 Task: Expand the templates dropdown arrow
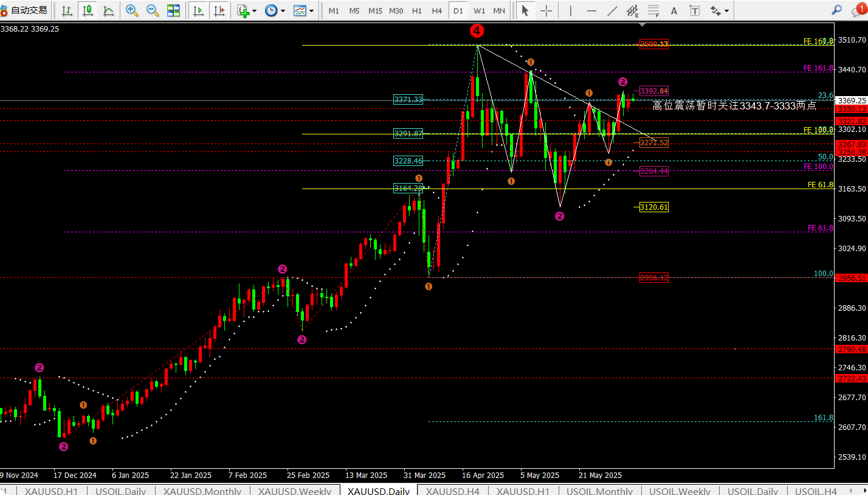tap(312, 10)
